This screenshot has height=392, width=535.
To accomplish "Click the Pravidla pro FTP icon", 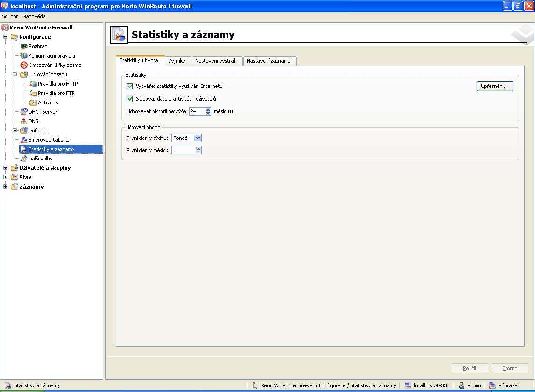I will pos(33,93).
